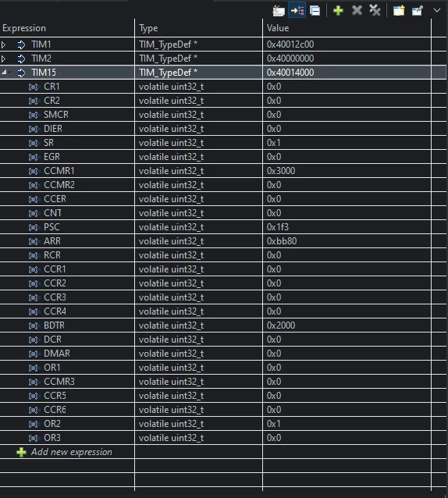Click the field icon beside PSC
448x498 pixels.
(x=34, y=227)
